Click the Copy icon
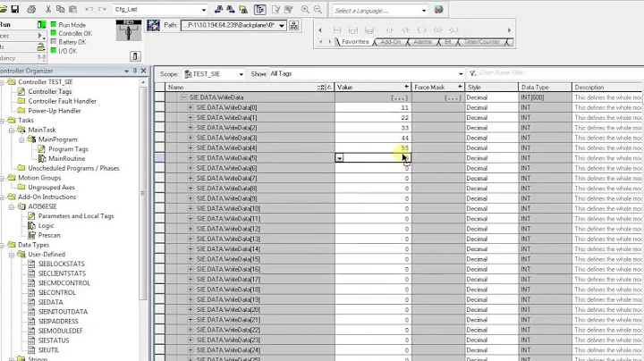Screen dimensions: 644x361 tap(61, 9)
